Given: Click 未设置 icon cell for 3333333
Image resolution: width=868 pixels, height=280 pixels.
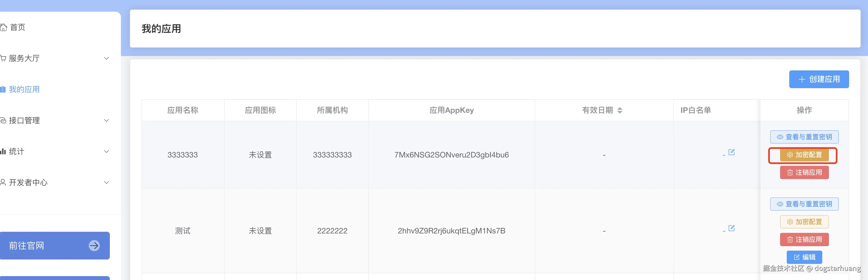Looking at the screenshot, I should pos(260,155).
